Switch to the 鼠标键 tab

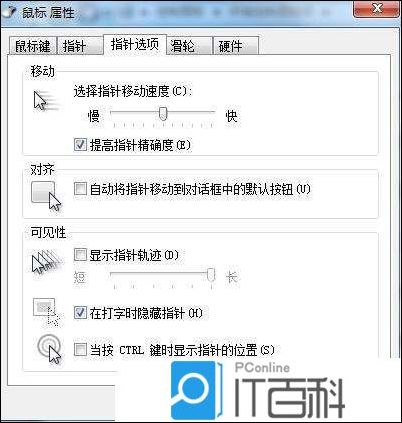[x=32, y=46]
